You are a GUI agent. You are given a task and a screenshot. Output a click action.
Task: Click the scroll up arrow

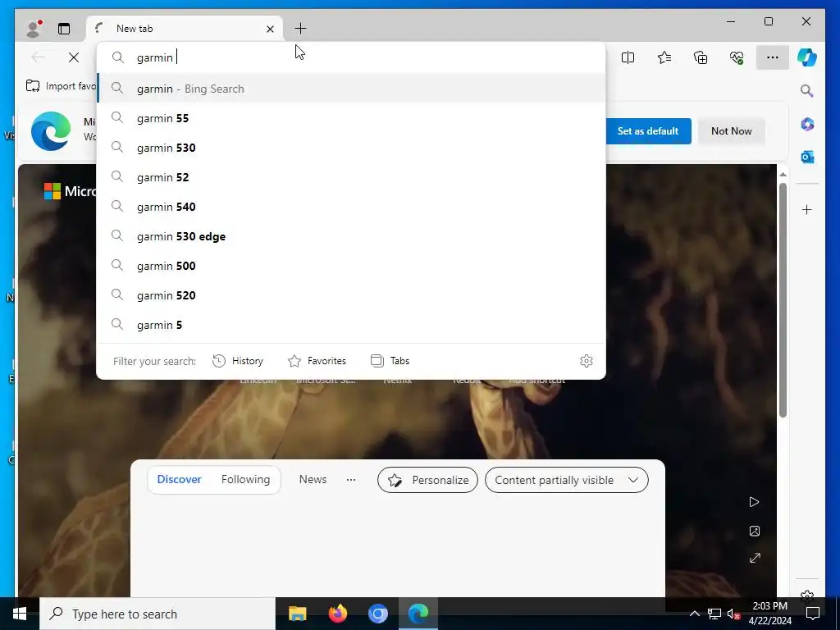(783, 175)
